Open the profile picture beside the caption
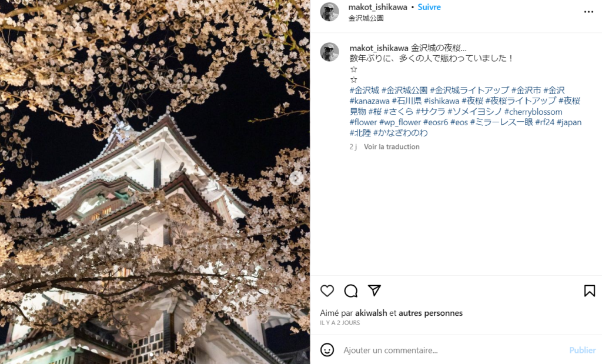The height and width of the screenshot is (364, 602). pyautogui.click(x=330, y=52)
